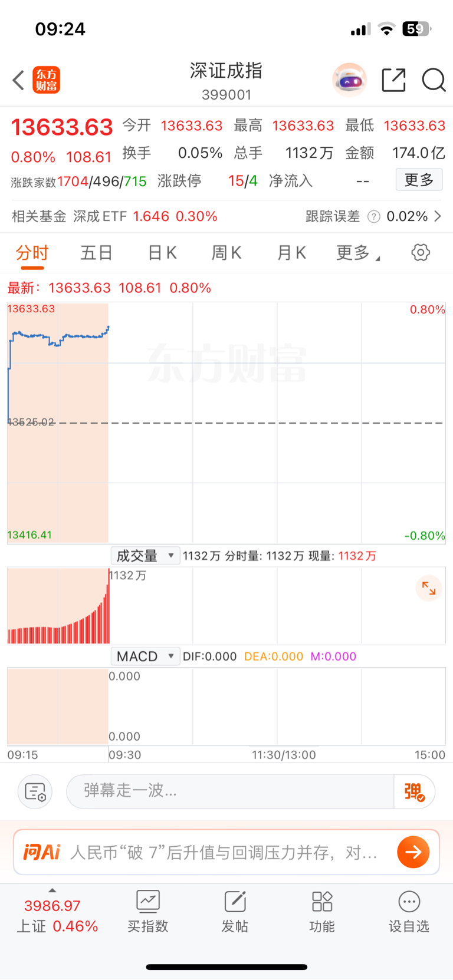Screen dimensions: 453x980
Task: Open the search magnifier icon
Action: 434,80
